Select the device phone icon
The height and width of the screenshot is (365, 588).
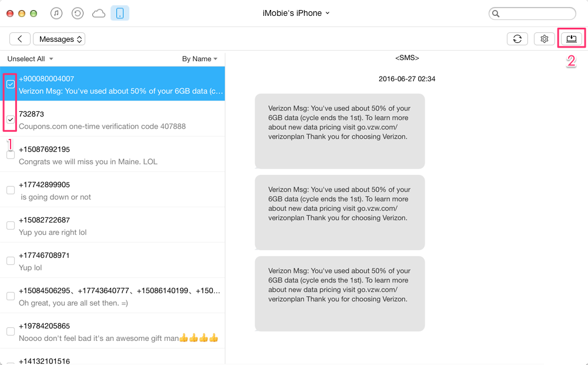[x=120, y=14]
